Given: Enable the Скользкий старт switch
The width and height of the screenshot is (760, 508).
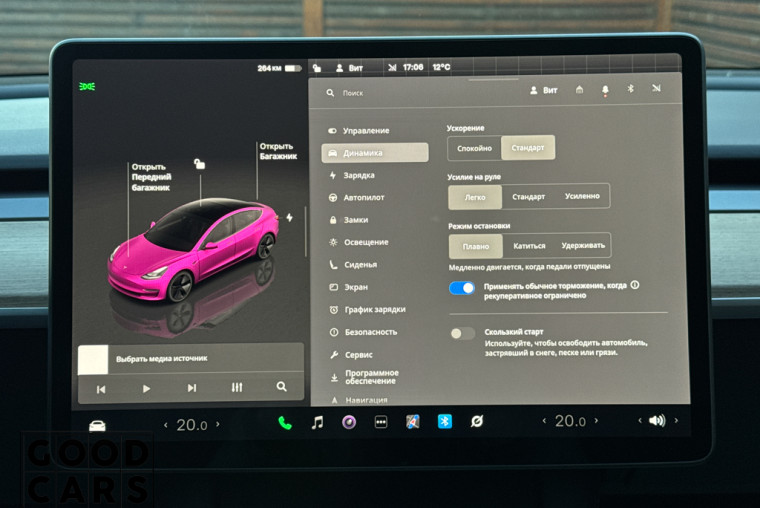Looking at the screenshot, I should click(x=462, y=333).
